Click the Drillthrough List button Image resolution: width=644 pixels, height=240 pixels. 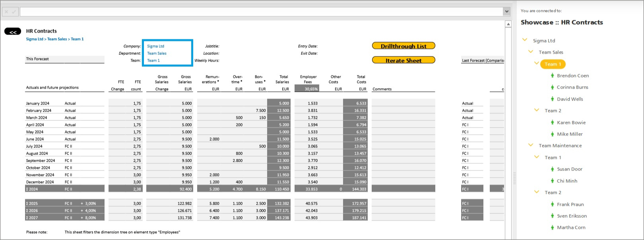coord(403,46)
